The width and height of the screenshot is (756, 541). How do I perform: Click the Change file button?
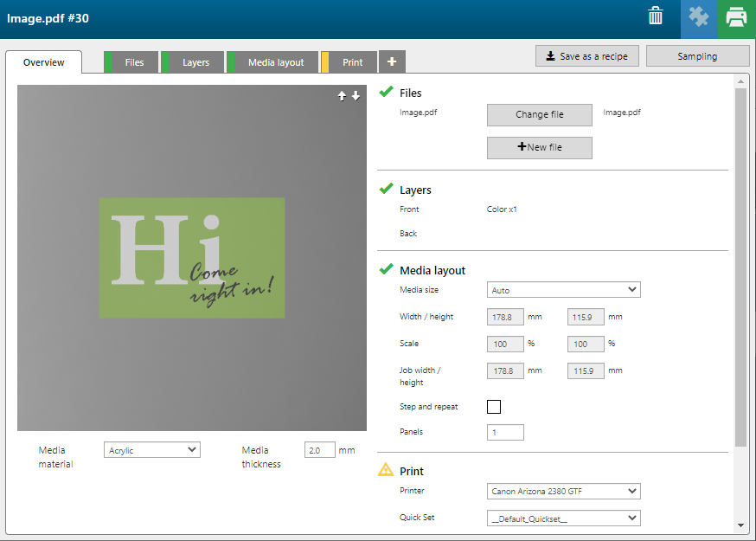pos(539,115)
